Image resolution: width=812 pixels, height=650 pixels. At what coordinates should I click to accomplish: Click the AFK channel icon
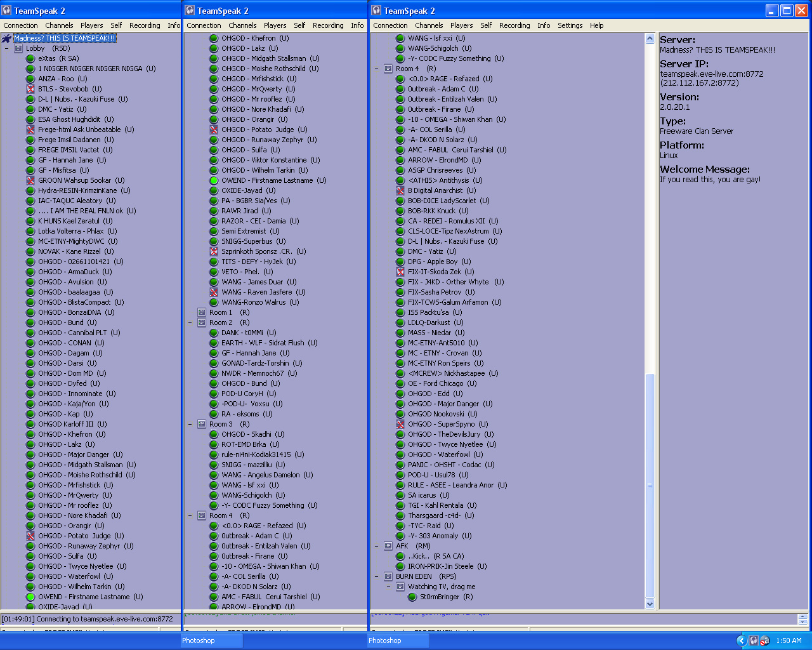pos(388,546)
